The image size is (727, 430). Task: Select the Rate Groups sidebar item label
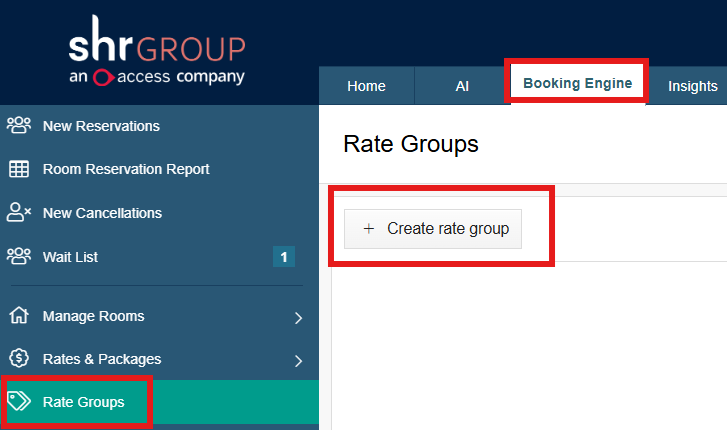pos(83,402)
